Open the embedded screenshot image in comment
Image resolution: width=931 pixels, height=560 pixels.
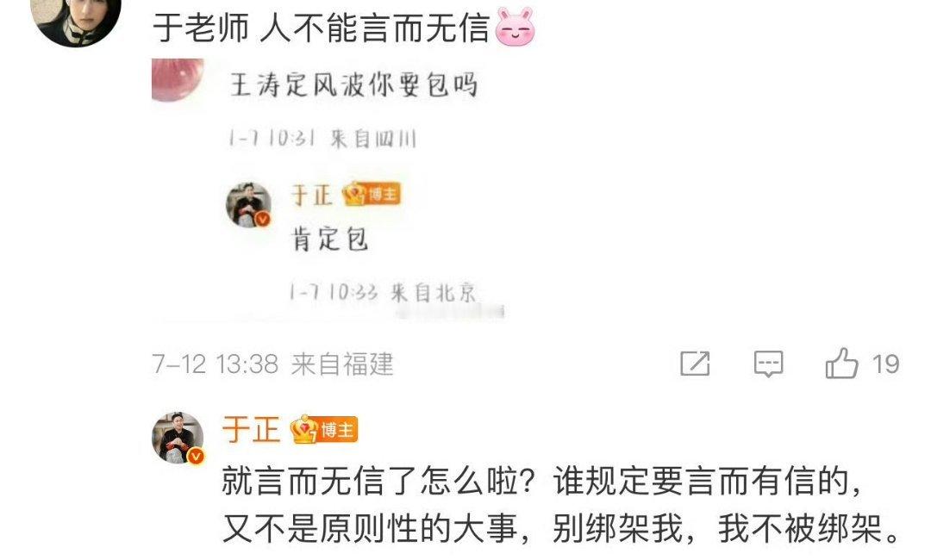328,189
